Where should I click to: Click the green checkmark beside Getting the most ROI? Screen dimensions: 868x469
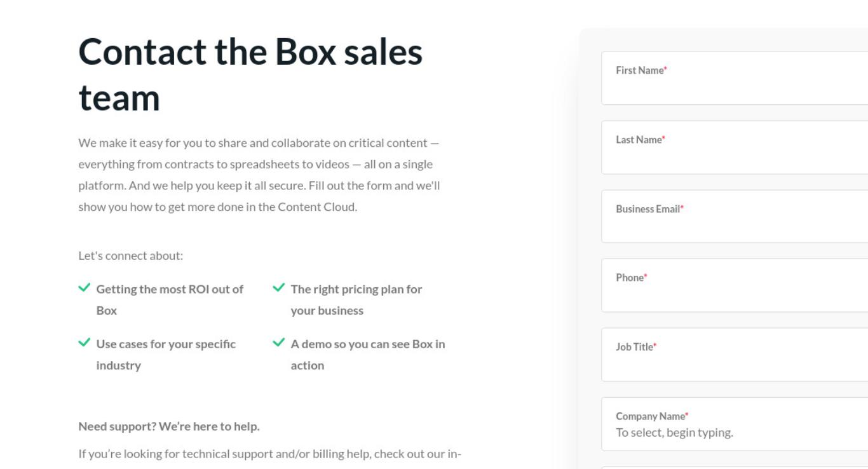[x=84, y=288]
